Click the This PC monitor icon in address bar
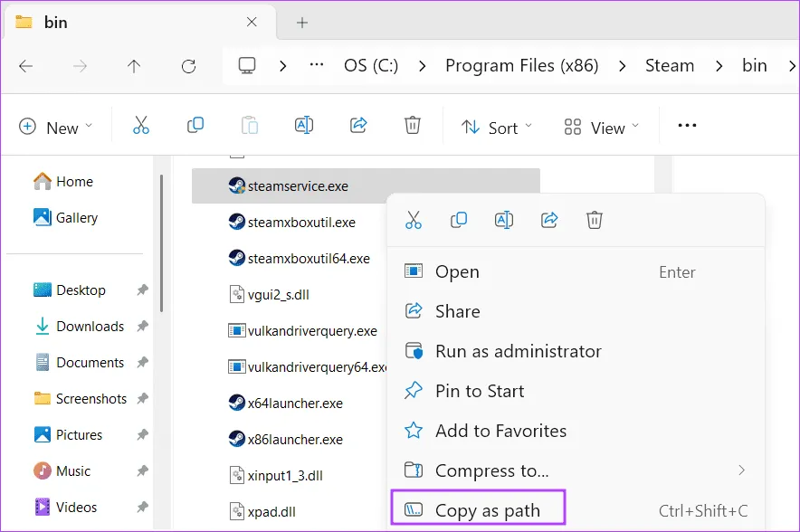This screenshot has width=800, height=532. (x=247, y=65)
